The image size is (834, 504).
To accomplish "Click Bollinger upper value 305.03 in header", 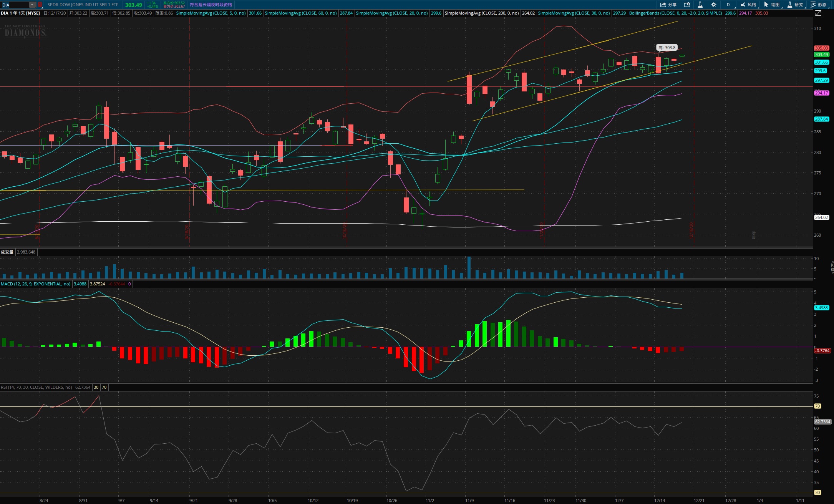I will pos(761,13).
